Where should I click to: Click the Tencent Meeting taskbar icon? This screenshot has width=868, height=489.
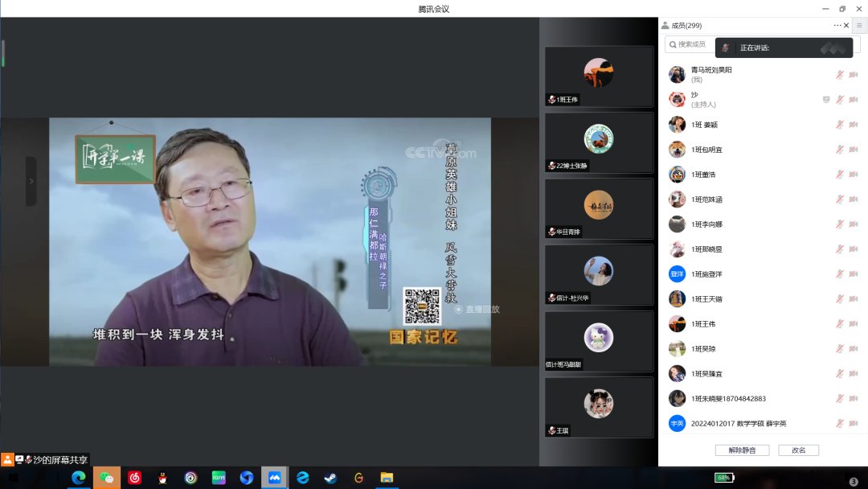click(274, 478)
